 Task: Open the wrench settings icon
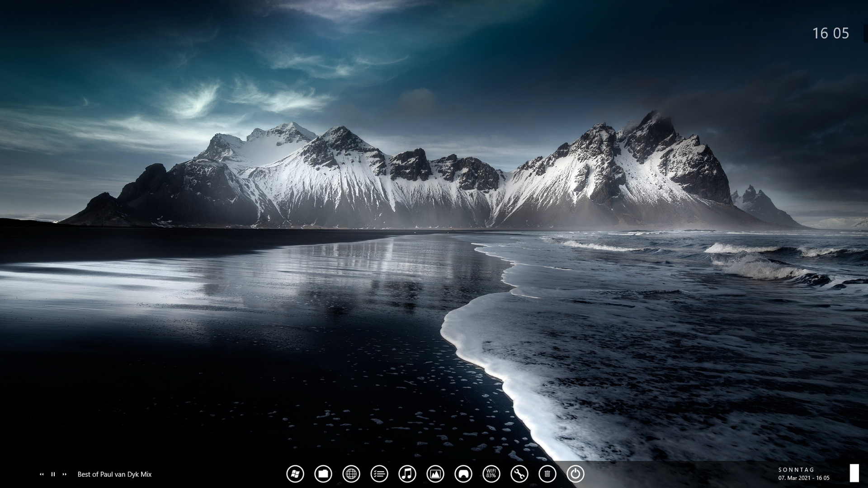519,474
